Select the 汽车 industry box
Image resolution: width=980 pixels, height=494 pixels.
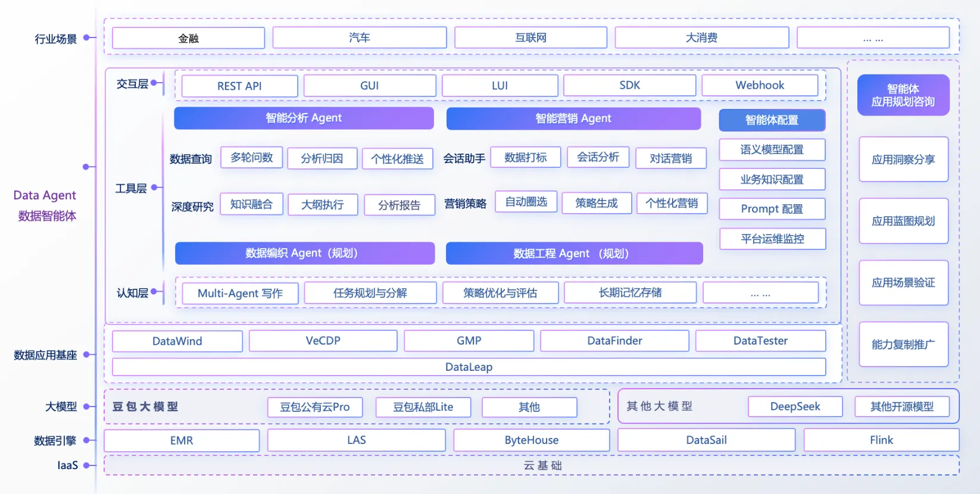point(360,37)
